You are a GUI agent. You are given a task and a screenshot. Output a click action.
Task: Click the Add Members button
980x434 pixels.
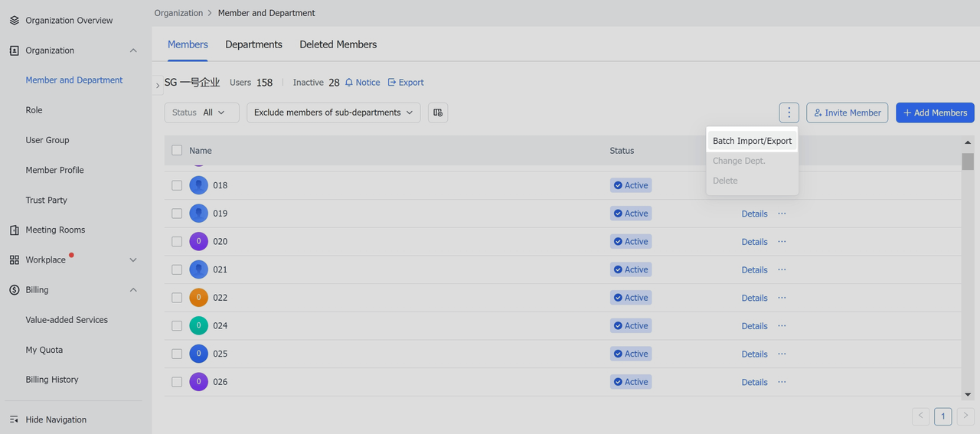[x=935, y=113]
